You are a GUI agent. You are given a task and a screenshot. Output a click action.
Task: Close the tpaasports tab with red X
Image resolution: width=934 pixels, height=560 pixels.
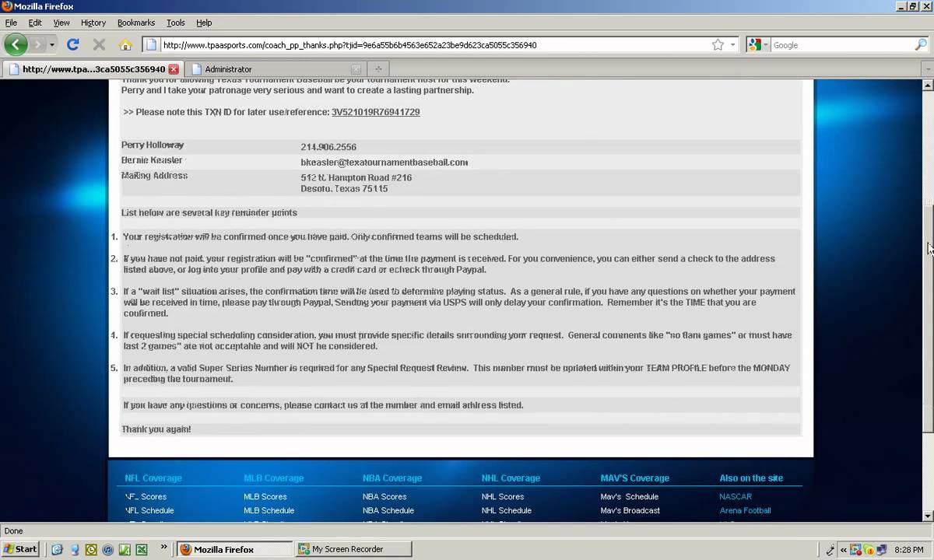pyautogui.click(x=174, y=69)
